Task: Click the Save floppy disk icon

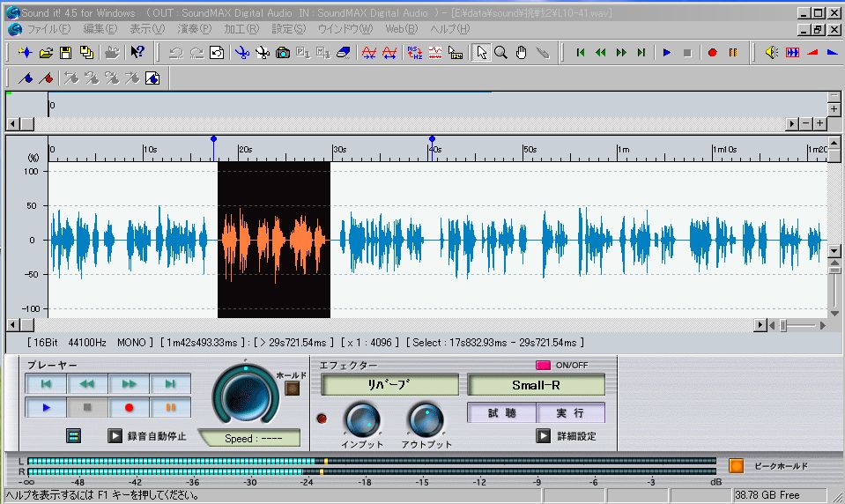Action: (x=66, y=53)
